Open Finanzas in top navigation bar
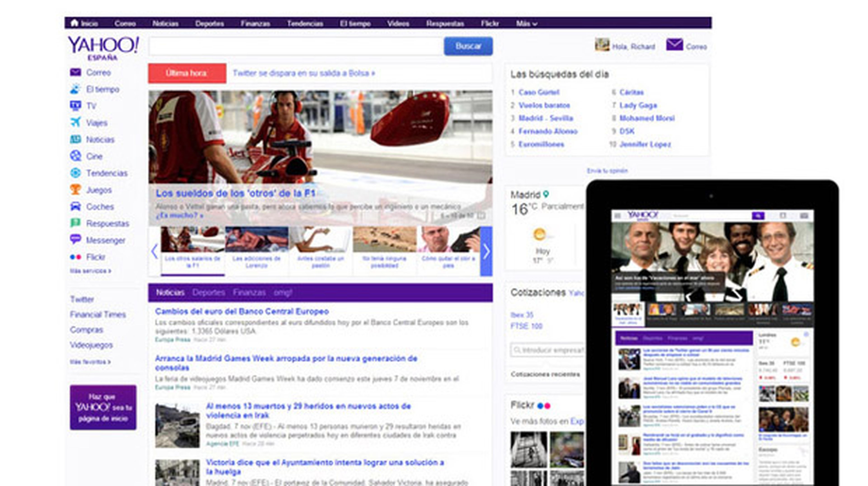The image size is (868, 486). (x=255, y=24)
